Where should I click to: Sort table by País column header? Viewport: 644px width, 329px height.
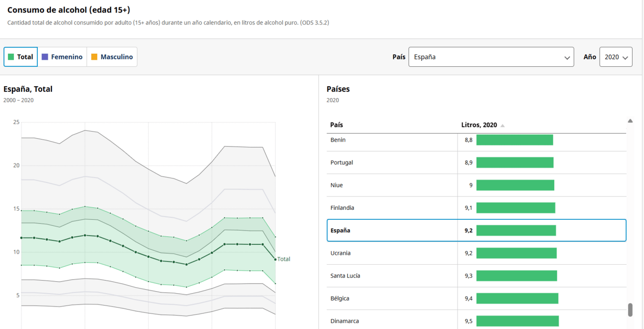pyautogui.click(x=337, y=125)
